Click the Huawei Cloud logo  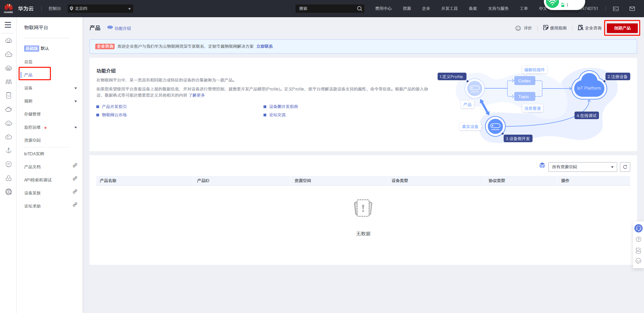click(x=19, y=9)
